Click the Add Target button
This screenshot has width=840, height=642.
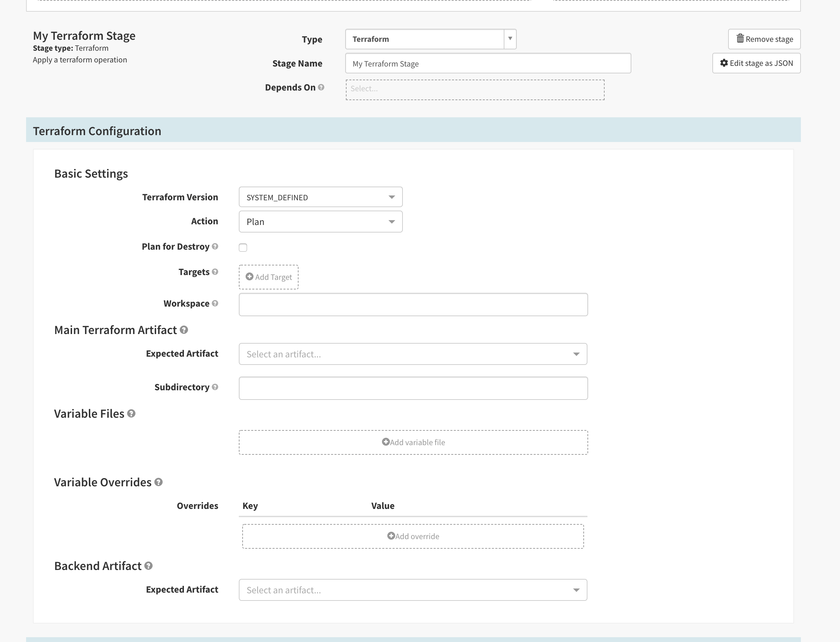[x=268, y=277]
